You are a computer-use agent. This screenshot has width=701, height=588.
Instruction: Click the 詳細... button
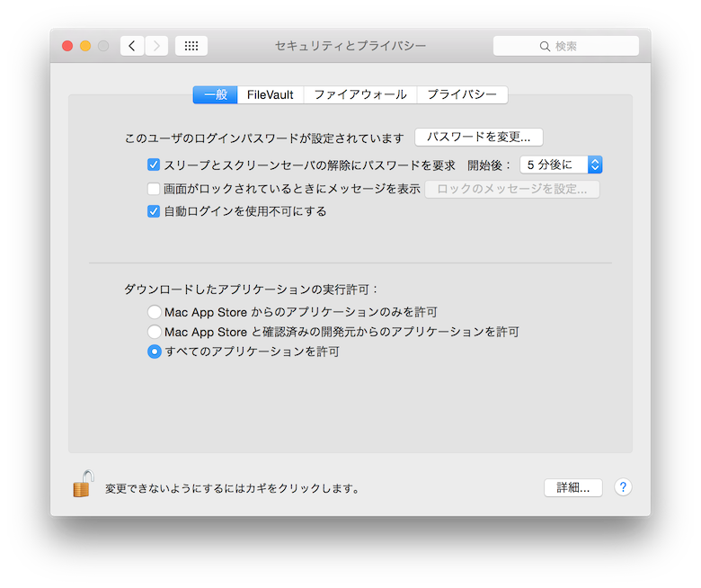tap(573, 487)
